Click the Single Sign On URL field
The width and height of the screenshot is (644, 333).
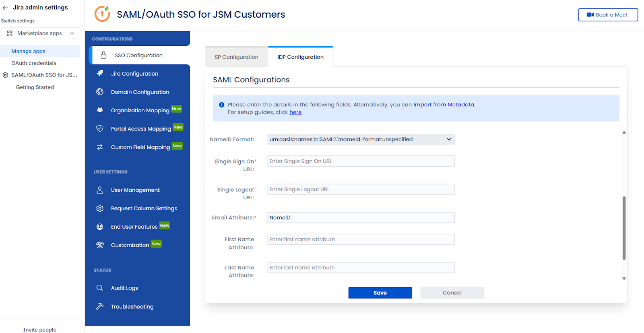(x=361, y=161)
